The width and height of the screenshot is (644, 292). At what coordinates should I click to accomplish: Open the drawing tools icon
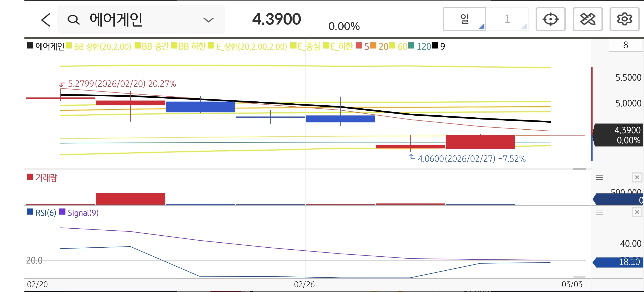coord(587,19)
